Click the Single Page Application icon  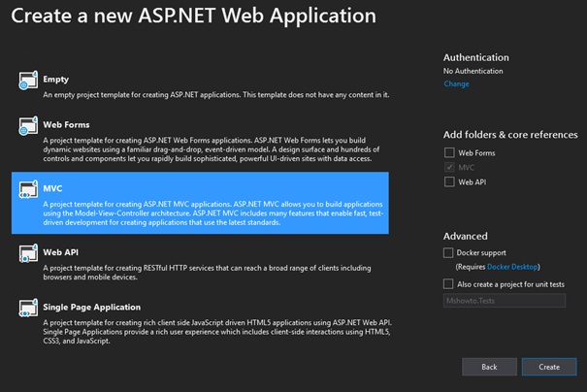28,309
